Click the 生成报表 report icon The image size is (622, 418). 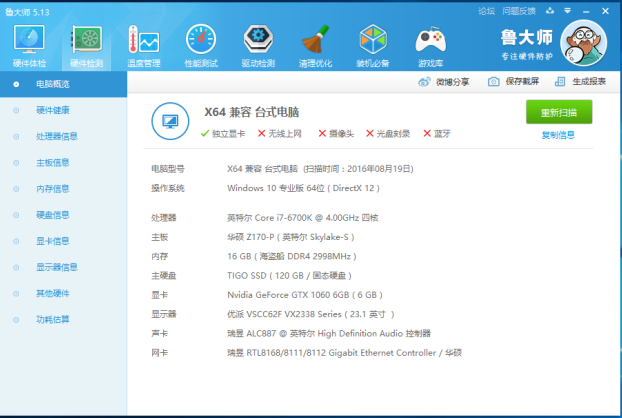click(560, 82)
